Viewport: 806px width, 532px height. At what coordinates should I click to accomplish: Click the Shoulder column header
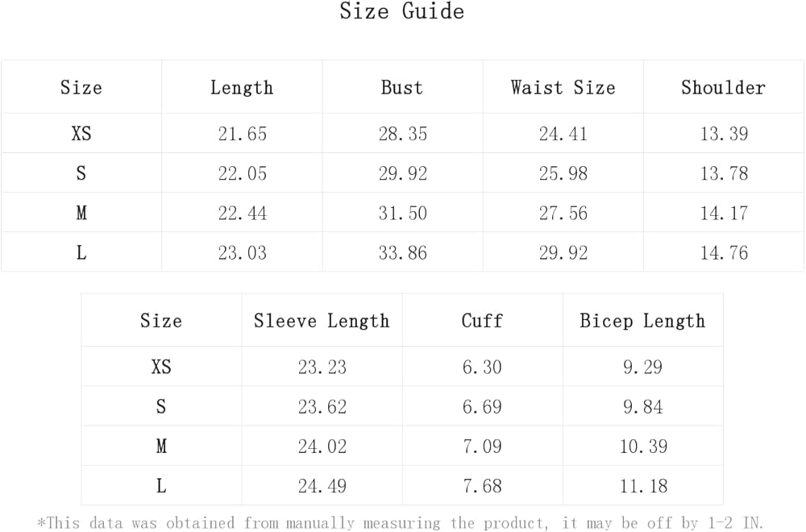(x=723, y=87)
